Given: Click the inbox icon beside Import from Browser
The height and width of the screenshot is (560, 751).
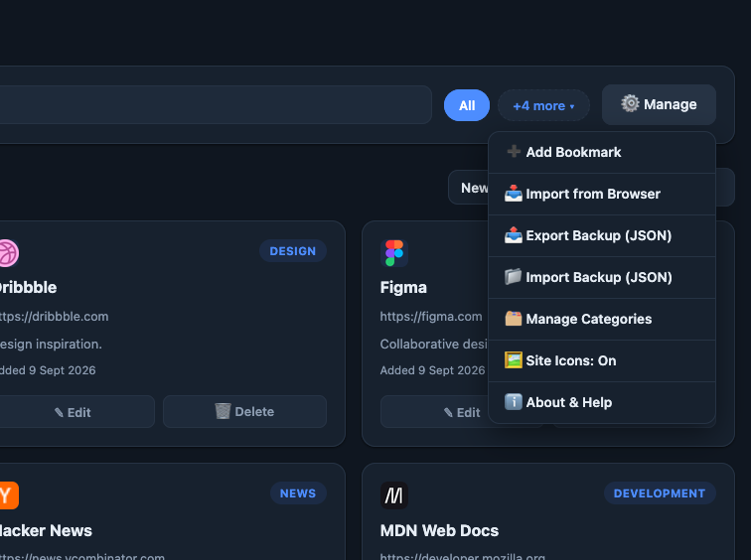Looking at the screenshot, I should tap(514, 194).
